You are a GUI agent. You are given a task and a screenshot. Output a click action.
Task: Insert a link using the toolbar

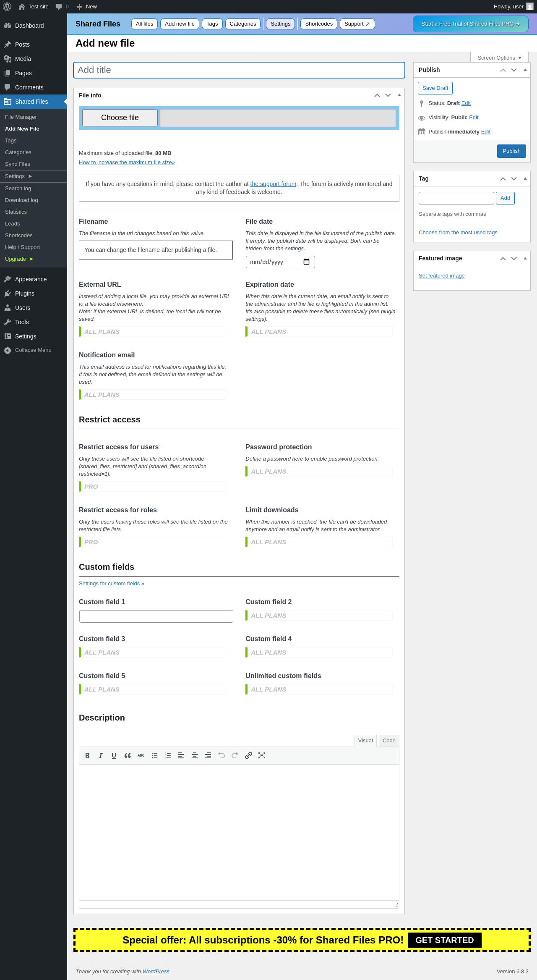coord(248,755)
